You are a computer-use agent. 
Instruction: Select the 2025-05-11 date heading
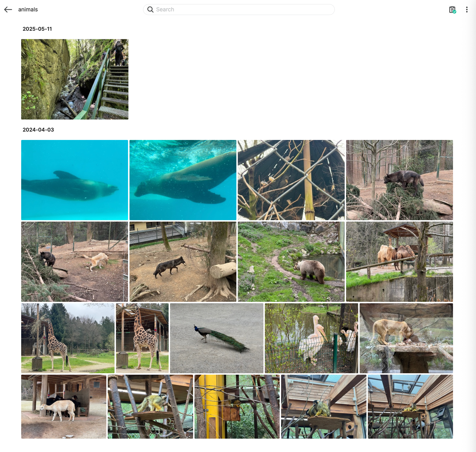coord(37,29)
